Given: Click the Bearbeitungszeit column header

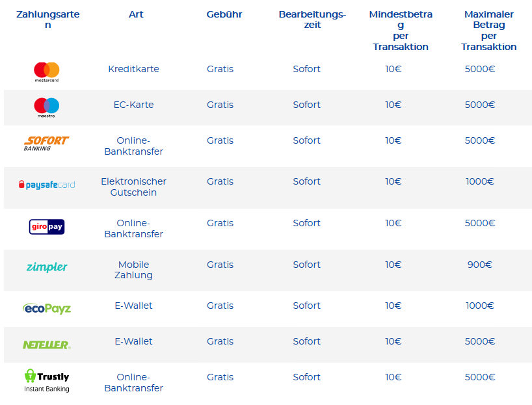Looking at the screenshot, I should click(312, 20).
